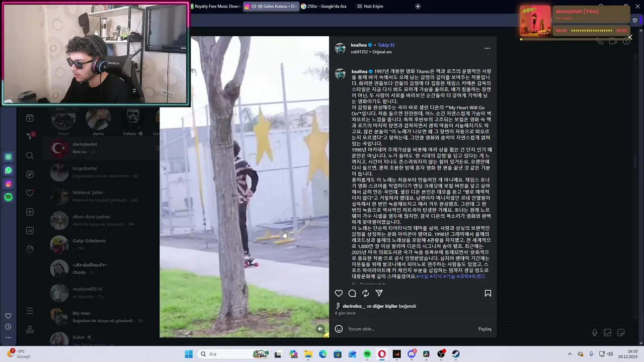Open the Mahmut Şahin conversation

coord(101,196)
